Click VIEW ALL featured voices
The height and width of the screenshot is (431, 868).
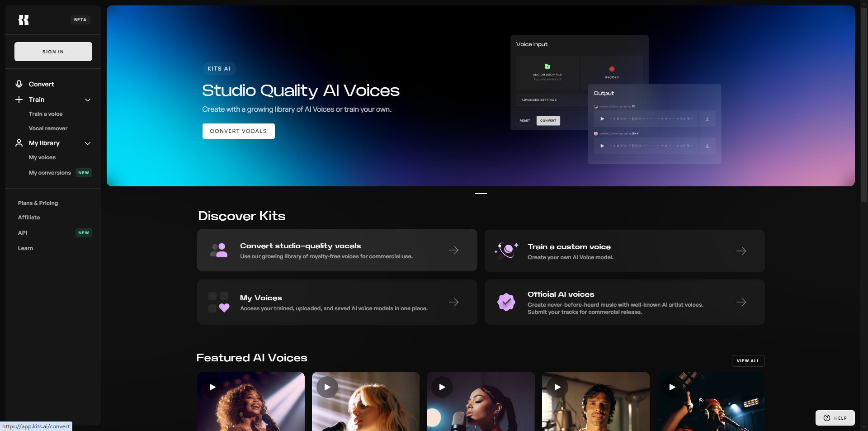tap(748, 361)
